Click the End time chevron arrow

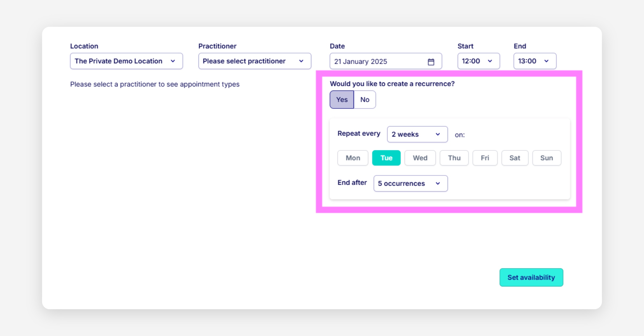[546, 61]
